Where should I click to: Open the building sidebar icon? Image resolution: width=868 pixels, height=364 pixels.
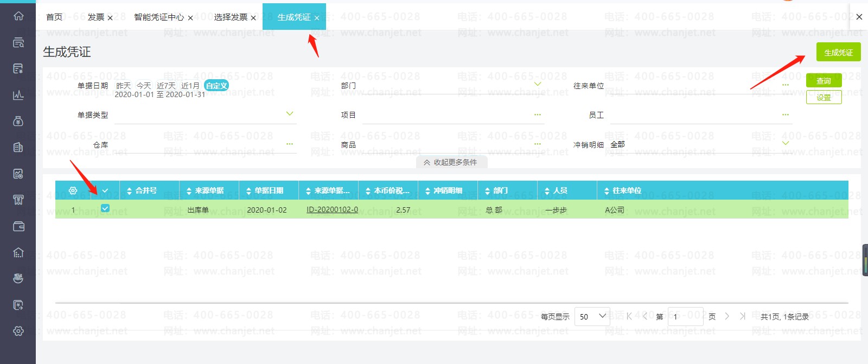[18, 148]
